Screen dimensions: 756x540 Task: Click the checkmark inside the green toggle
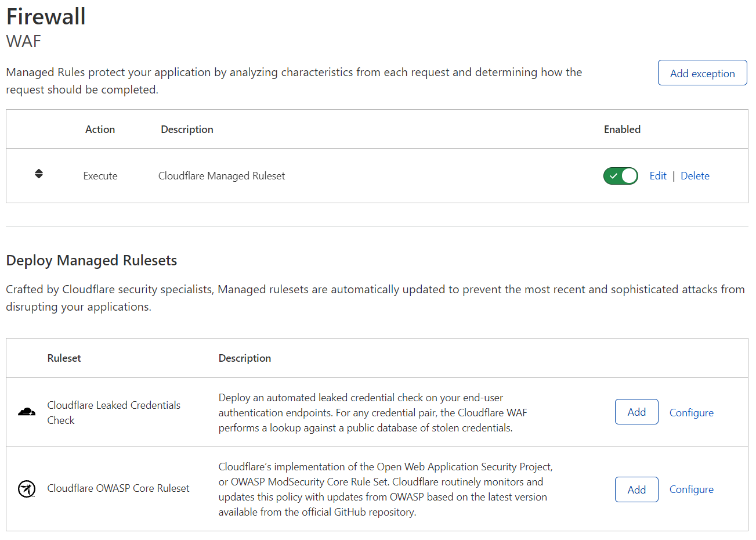click(x=613, y=176)
